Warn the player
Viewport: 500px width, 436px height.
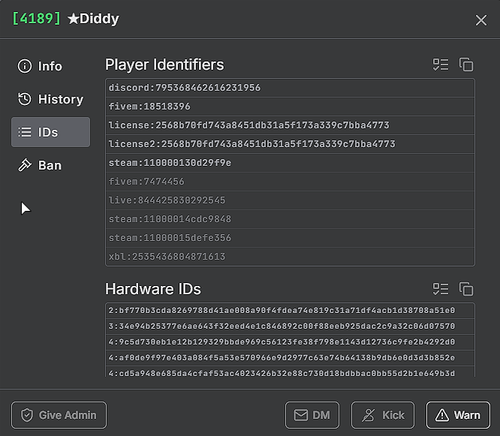point(458,415)
